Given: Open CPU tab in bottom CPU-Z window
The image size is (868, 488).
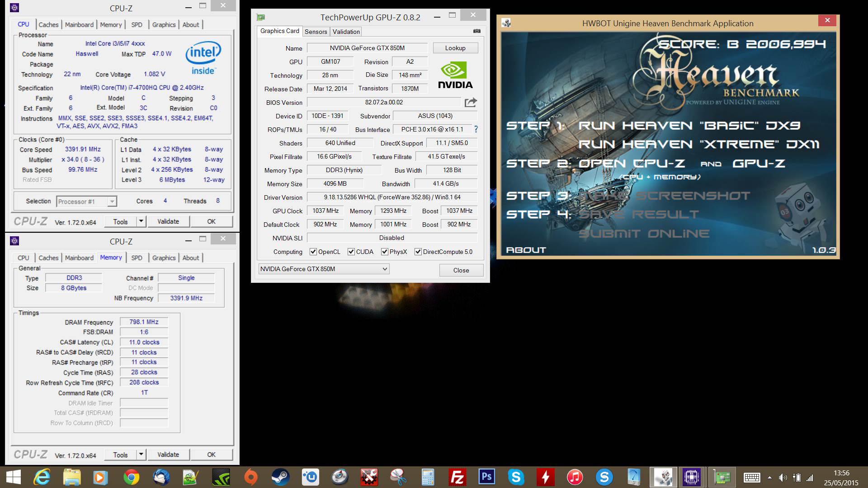Looking at the screenshot, I should (23, 258).
